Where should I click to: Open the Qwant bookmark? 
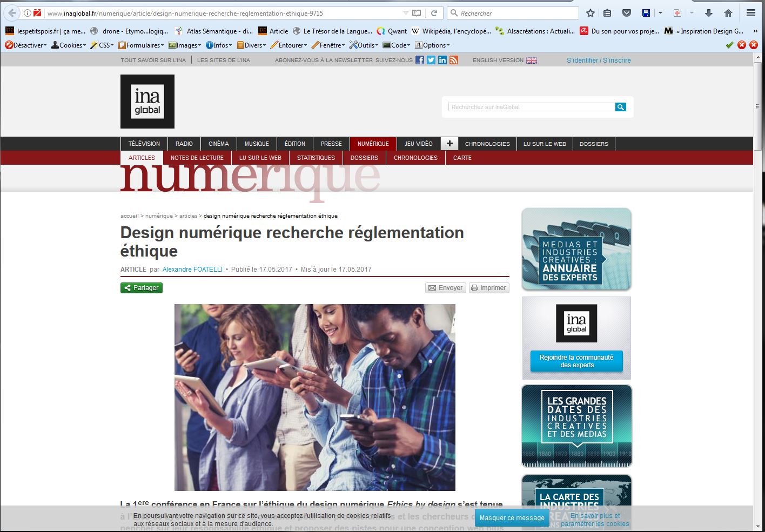392,31
